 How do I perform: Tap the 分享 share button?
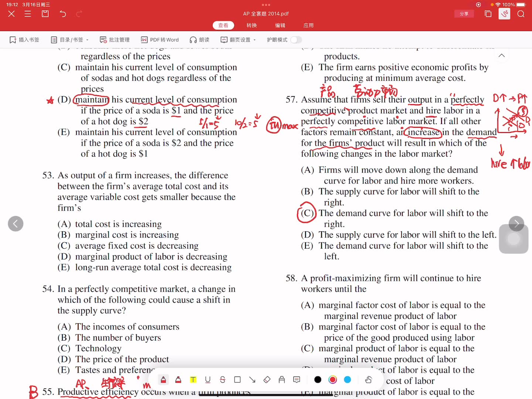(x=464, y=14)
